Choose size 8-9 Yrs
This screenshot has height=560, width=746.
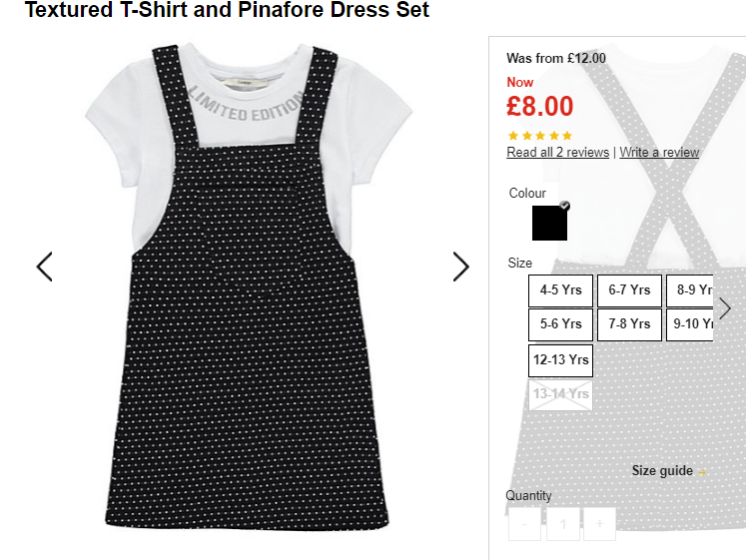[689, 290]
